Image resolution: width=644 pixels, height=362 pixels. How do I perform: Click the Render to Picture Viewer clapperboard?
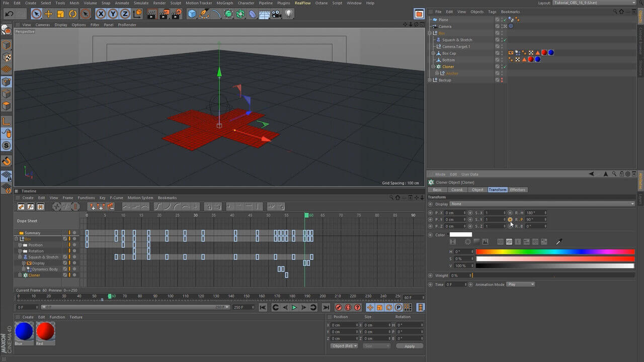point(164,14)
